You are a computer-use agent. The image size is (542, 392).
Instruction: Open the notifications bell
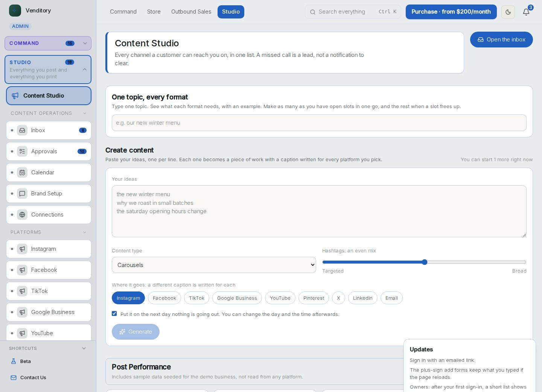[526, 12]
